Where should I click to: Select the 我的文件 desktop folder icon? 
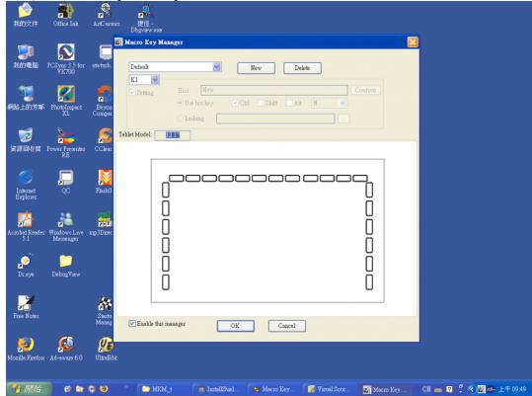tap(26, 15)
